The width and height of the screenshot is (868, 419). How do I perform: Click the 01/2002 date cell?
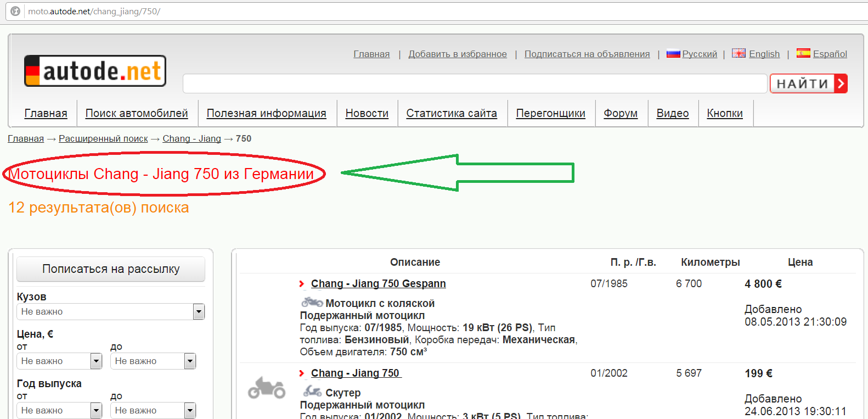point(609,373)
